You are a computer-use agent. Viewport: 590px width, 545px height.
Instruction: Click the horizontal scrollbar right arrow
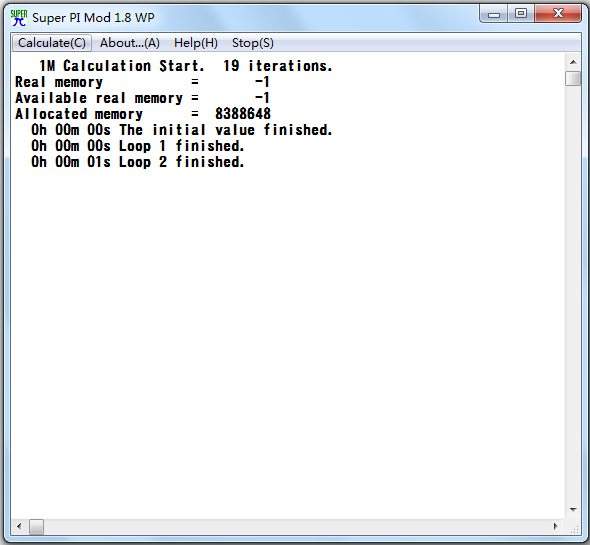(x=556, y=526)
